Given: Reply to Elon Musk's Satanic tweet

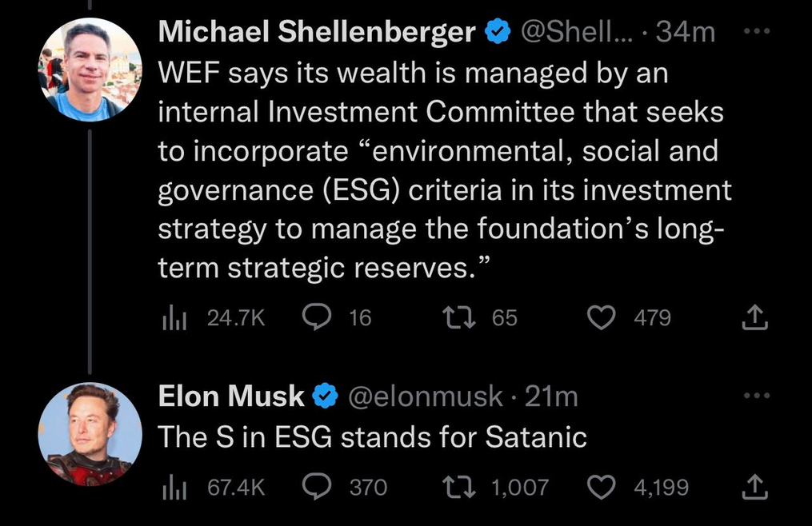Looking at the screenshot, I should [x=318, y=487].
